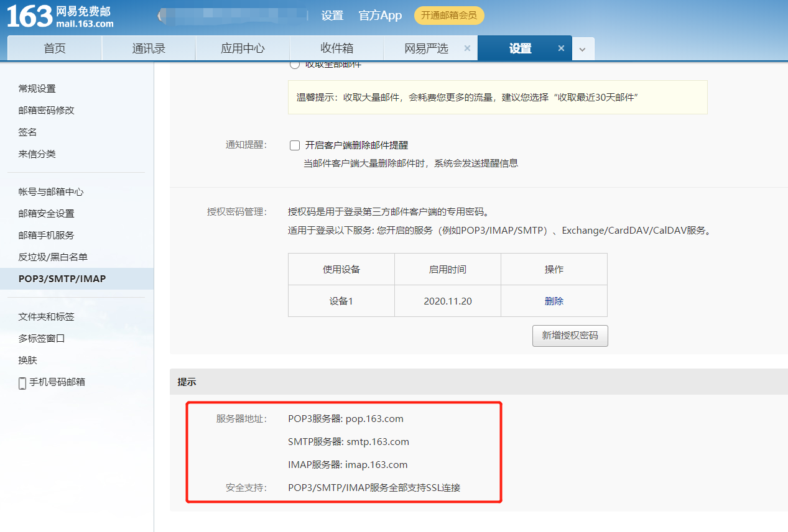Open 文件夹和标签 settings
Viewport: 788px width, 532px height.
(47, 317)
